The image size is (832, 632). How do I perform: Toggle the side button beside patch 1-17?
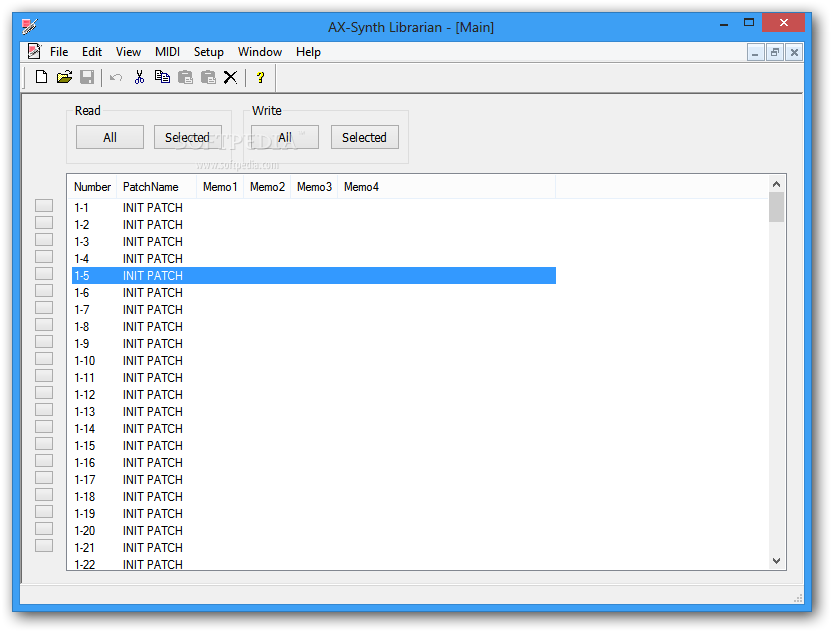pos(44,477)
